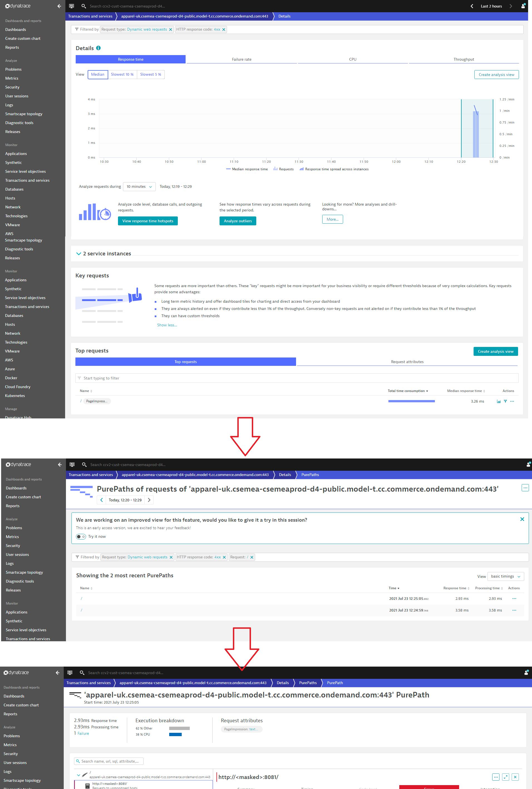Go to the timeframe after Today, 12:20 - 12:29

[149, 500]
